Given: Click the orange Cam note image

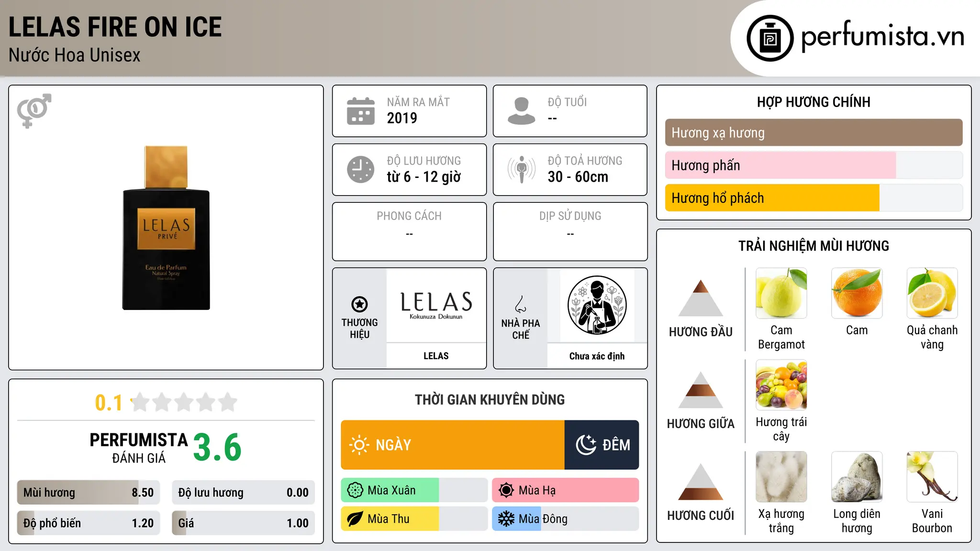Looking at the screenshot, I should 857,293.
